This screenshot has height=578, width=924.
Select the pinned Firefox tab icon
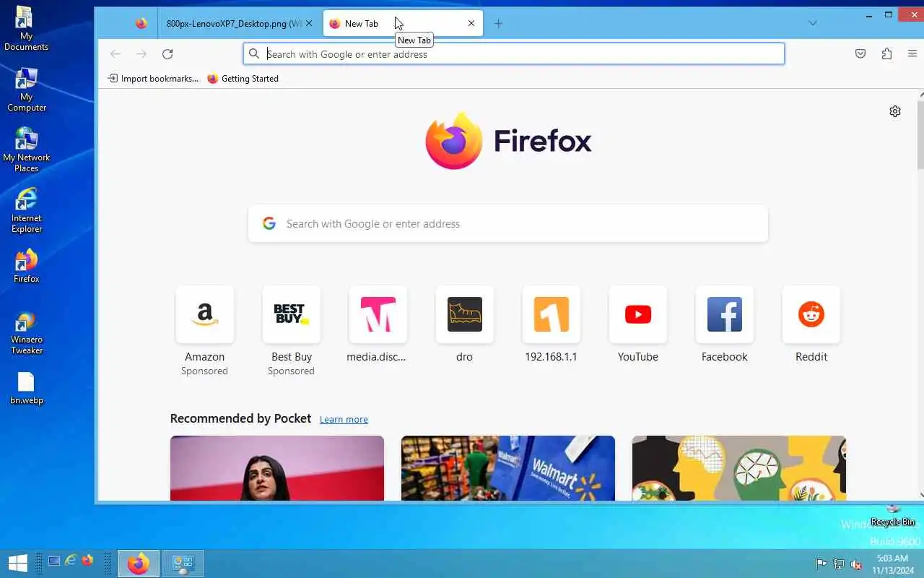[x=141, y=23]
